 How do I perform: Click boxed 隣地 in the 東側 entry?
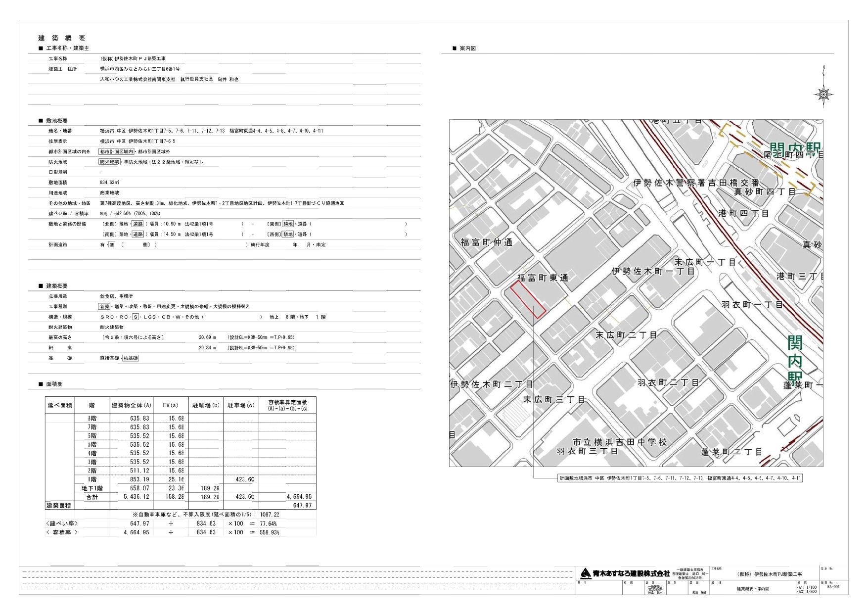pyautogui.click(x=288, y=224)
